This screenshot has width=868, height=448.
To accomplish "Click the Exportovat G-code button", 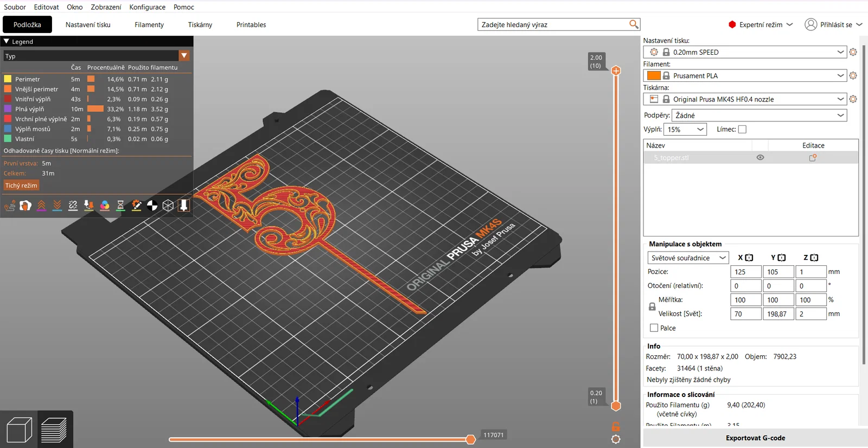I will pyautogui.click(x=755, y=438).
